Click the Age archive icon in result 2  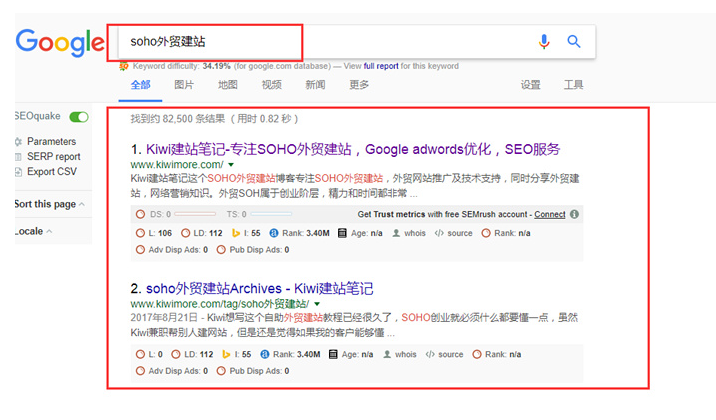click(x=333, y=354)
